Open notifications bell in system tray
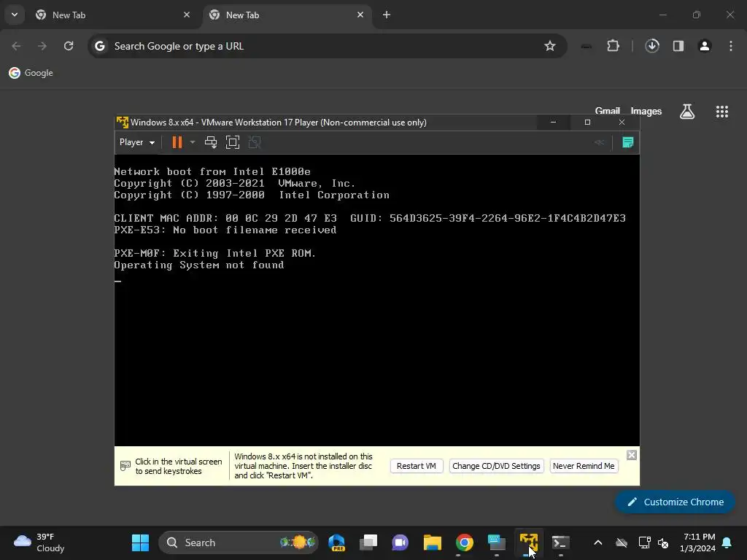Viewport: 747px width, 560px height. click(x=727, y=542)
